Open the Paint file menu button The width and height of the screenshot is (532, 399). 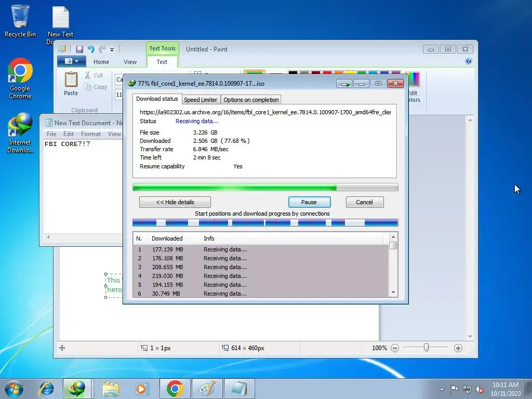tap(71, 61)
